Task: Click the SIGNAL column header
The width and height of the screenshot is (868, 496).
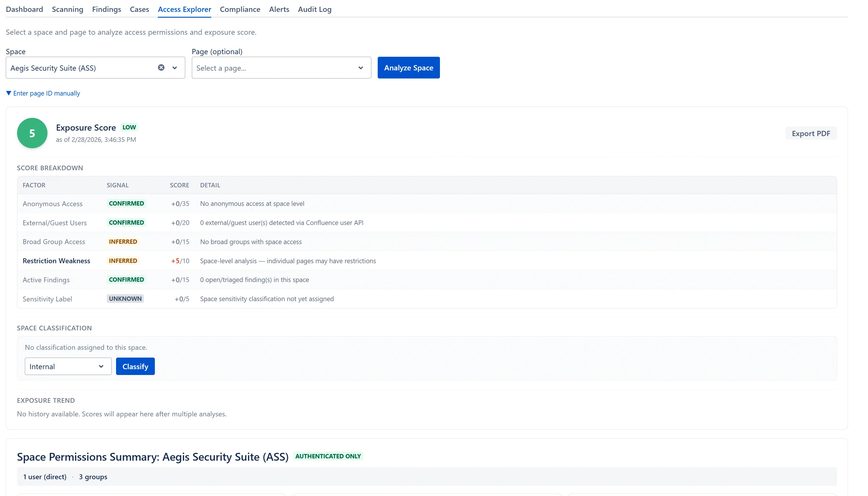Action: 118,185
